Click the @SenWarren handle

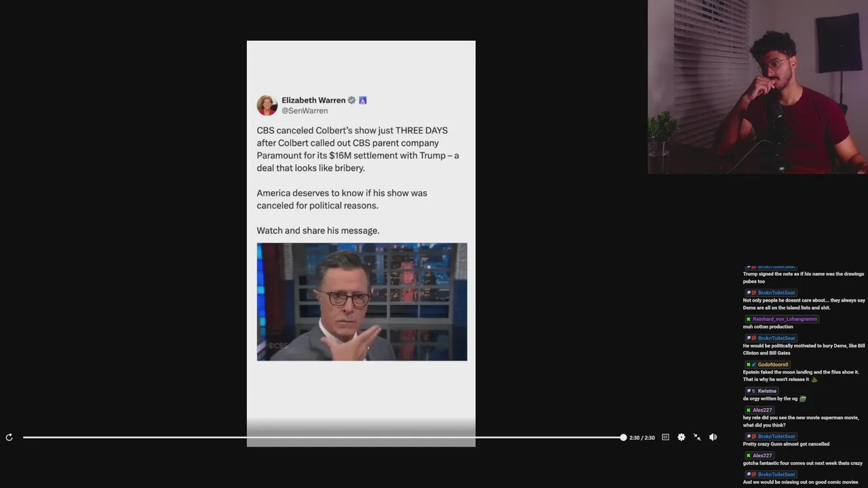click(x=304, y=110)
